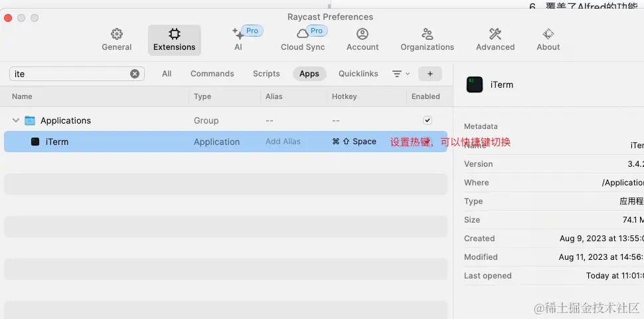Switch to the Commands filter
The image size is (644, 319).
(212, 74)
